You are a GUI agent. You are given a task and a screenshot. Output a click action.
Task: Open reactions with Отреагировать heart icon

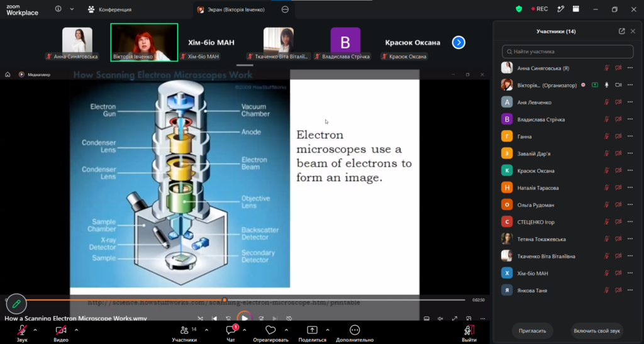pos(270,333)
